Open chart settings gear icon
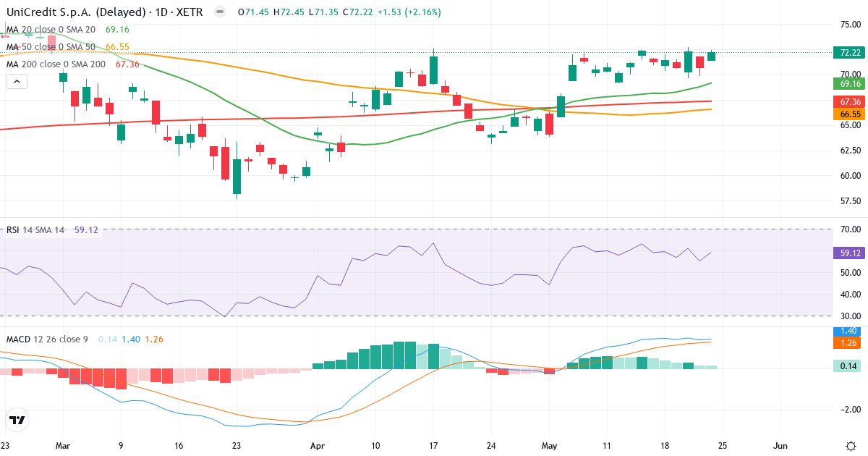The image size is (868, 456). (x=851, y=445)
